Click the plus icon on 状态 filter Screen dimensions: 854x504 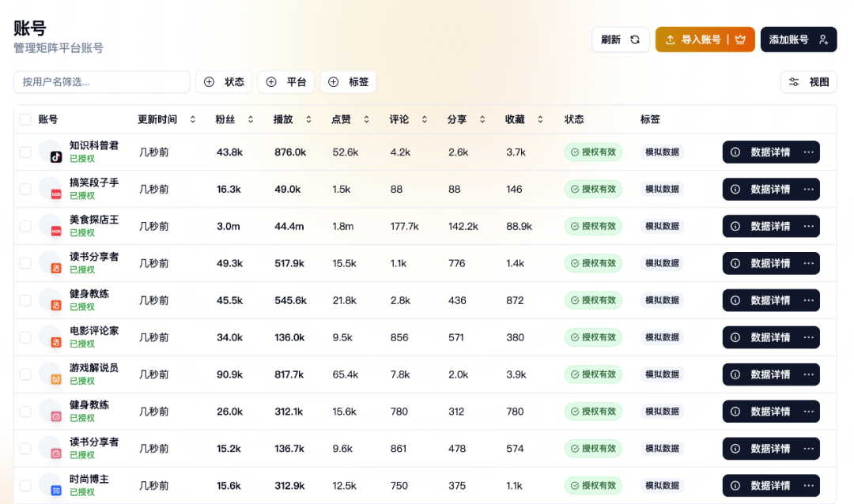click(x=209, y=82)
